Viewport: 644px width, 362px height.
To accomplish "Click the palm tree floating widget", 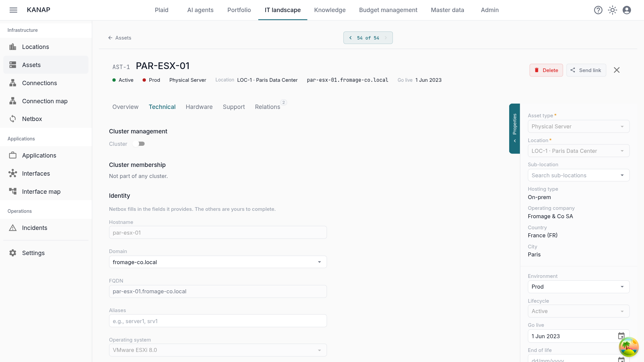I will [629, 347].
